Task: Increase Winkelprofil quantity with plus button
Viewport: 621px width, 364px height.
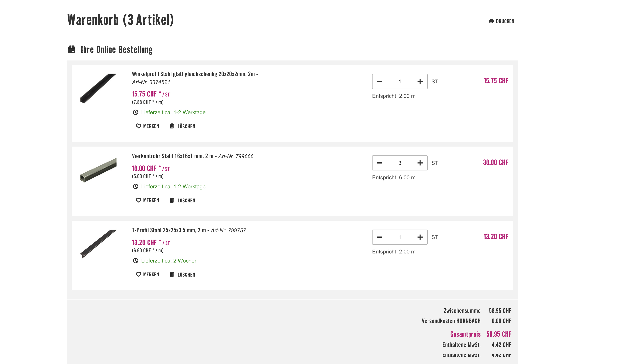Action: (420, 82)
